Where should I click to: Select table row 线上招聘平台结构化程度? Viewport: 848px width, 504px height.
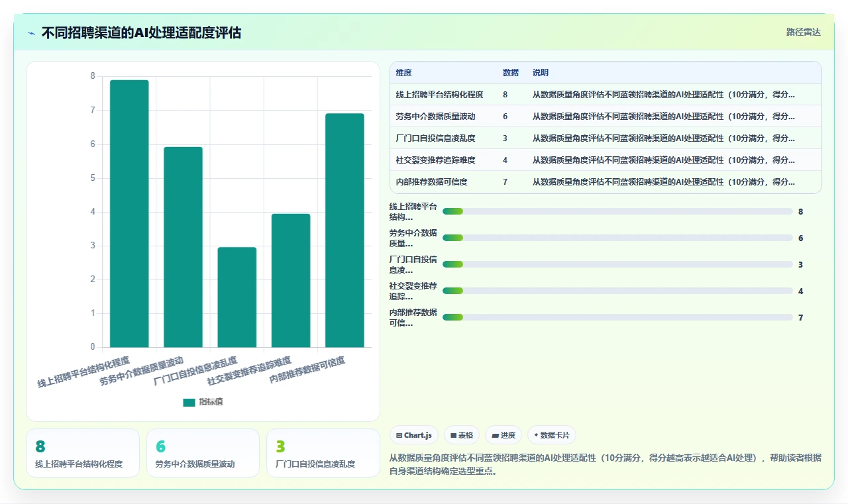[x=606, y=95]
